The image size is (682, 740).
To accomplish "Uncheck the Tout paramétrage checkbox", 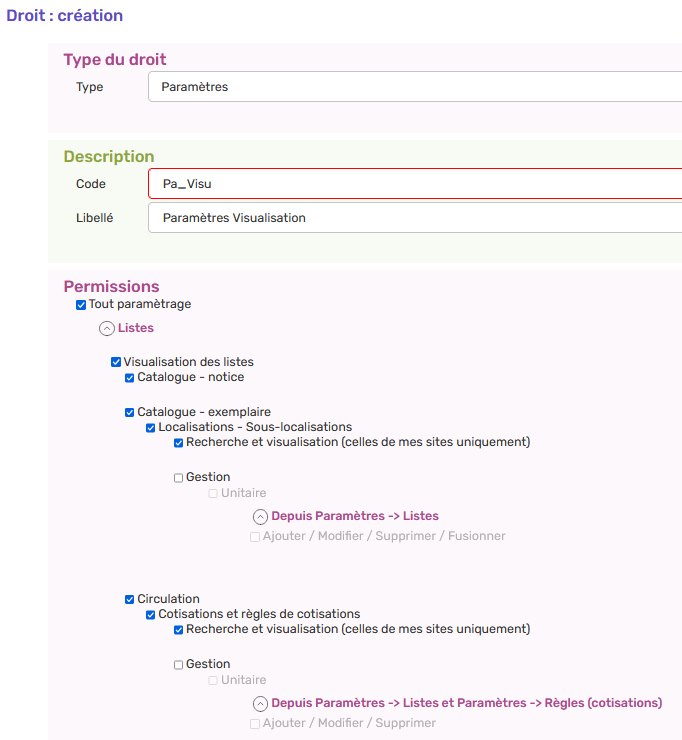I will coord(81,305).
